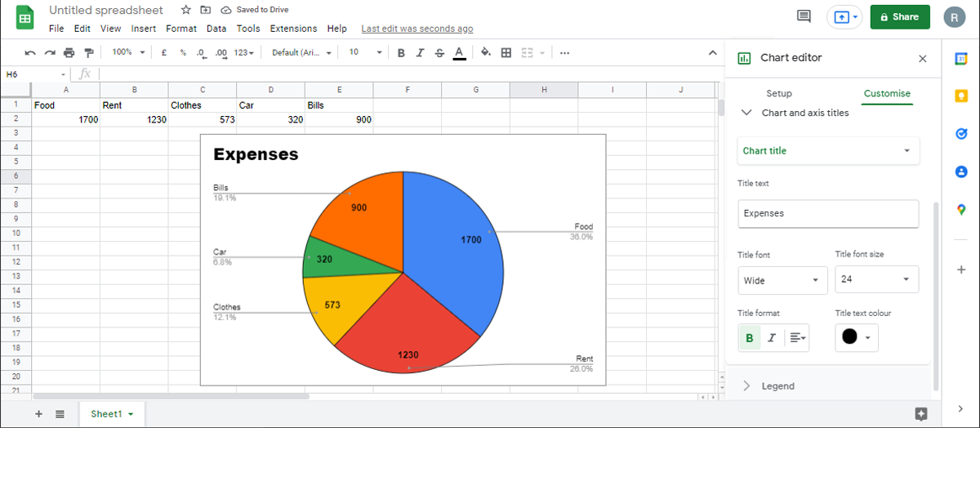The height and width of the screenshot is (490, 980).
Task: Open the Format menu
Action: click(x=181, y=29)
